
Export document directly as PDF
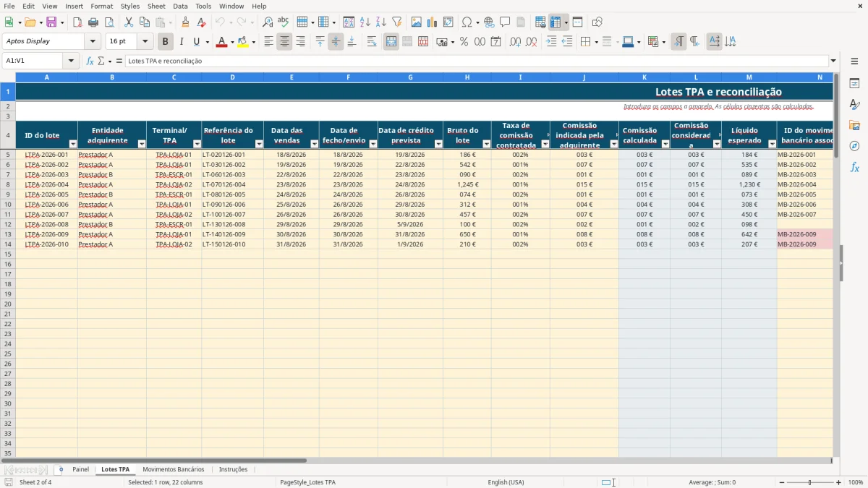point(77,22)
